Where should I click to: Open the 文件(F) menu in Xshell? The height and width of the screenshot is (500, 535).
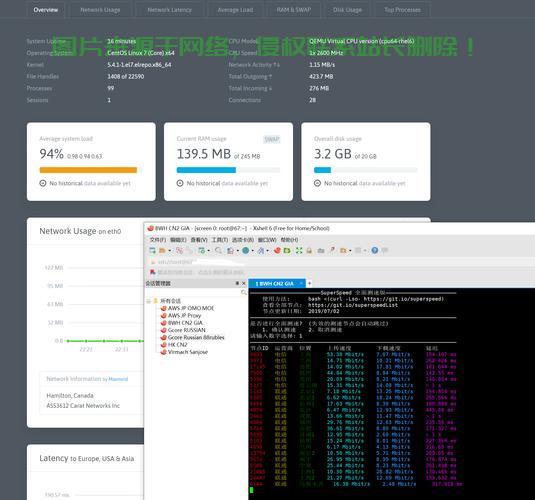[158, 240]
